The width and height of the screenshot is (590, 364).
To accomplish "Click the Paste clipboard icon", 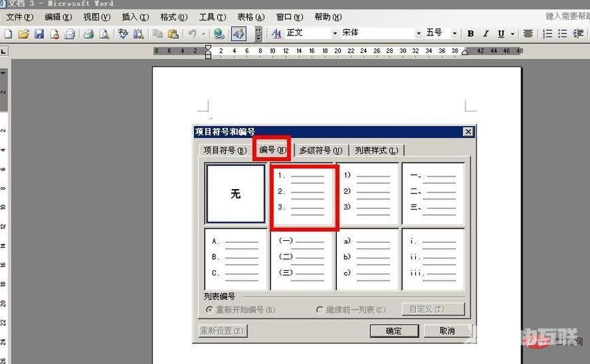I will coord(174,33).
